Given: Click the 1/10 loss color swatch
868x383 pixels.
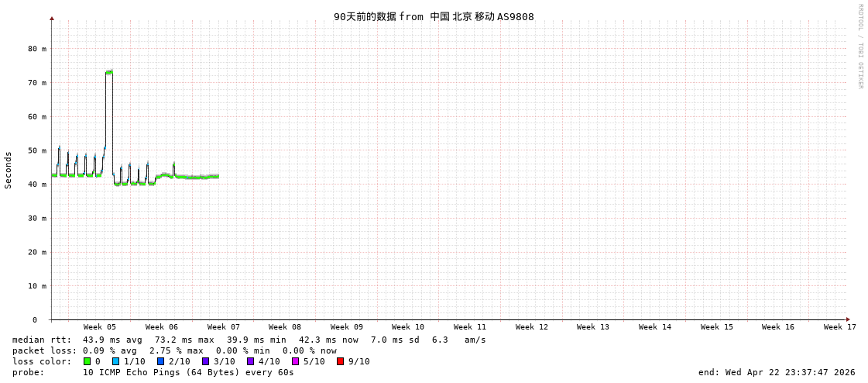Looking at the screenshot, I should (x=116, y=361).
